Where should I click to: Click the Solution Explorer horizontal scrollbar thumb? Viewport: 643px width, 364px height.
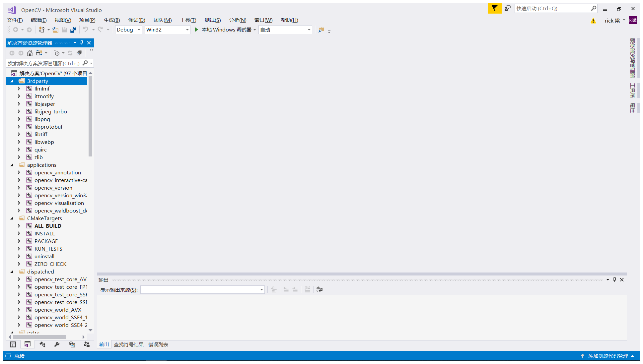[x=39, y=337]
